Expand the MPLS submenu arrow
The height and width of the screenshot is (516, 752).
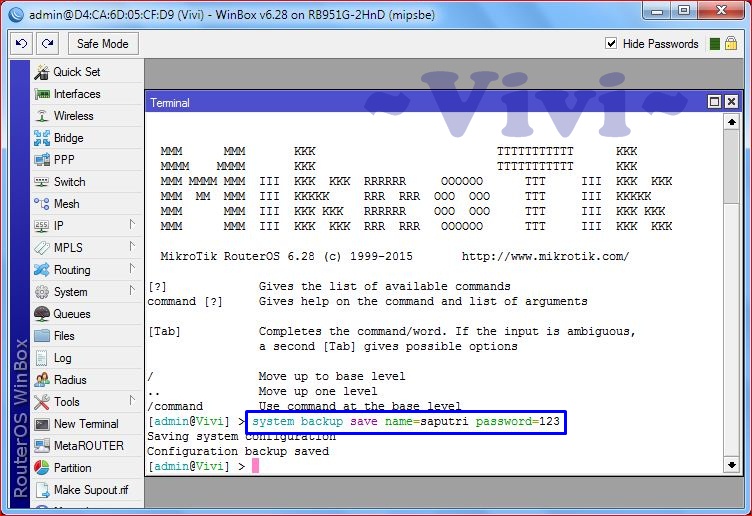point(132,246)
